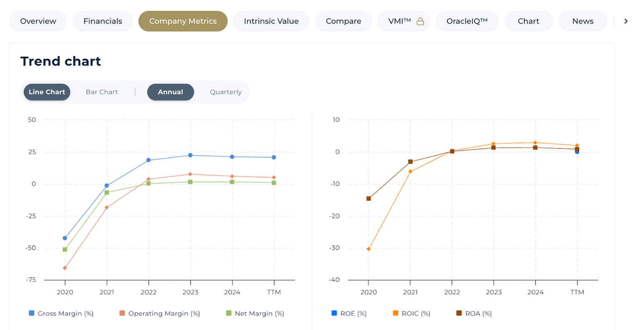Switch to Bar Chart view
The image size is (644, 330).
point(102,92)
